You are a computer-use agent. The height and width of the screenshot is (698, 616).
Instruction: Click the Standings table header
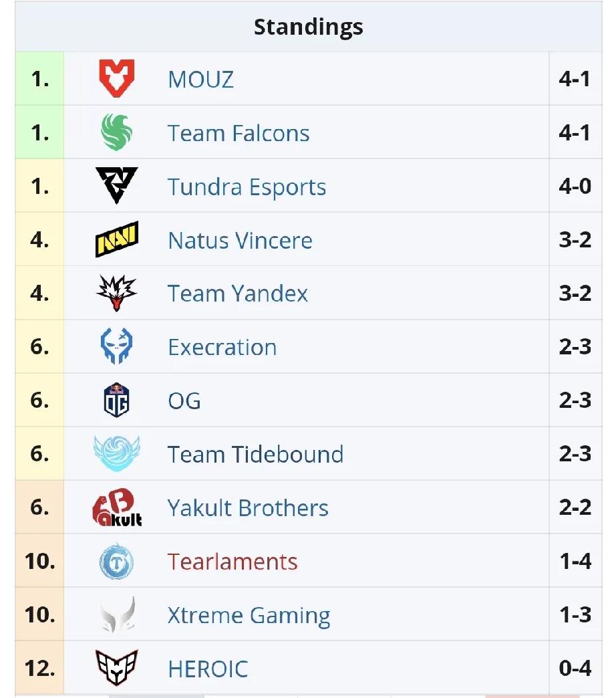(308, 27)
